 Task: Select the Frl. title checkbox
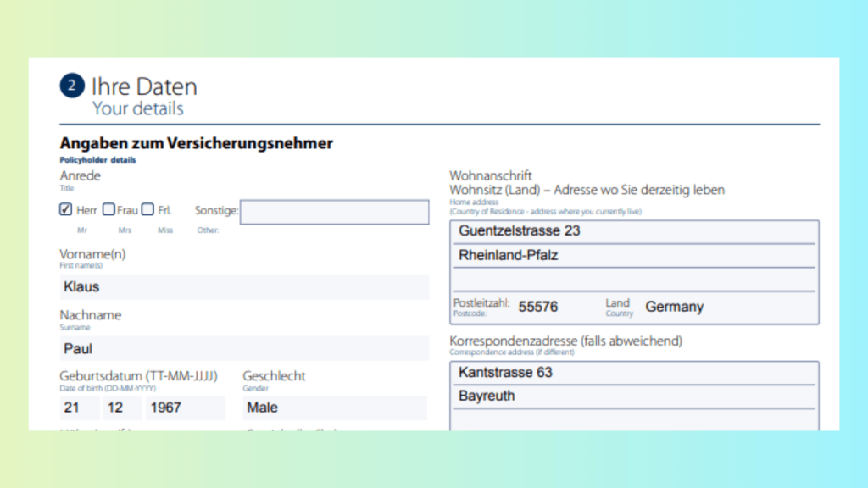click(x=147, y=209)
